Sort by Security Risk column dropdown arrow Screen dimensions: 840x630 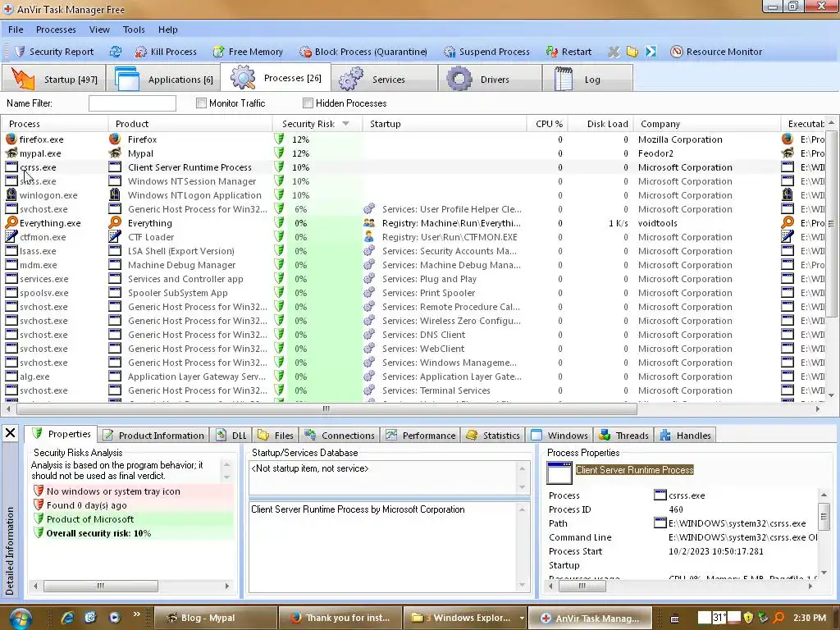coord(346,124)
